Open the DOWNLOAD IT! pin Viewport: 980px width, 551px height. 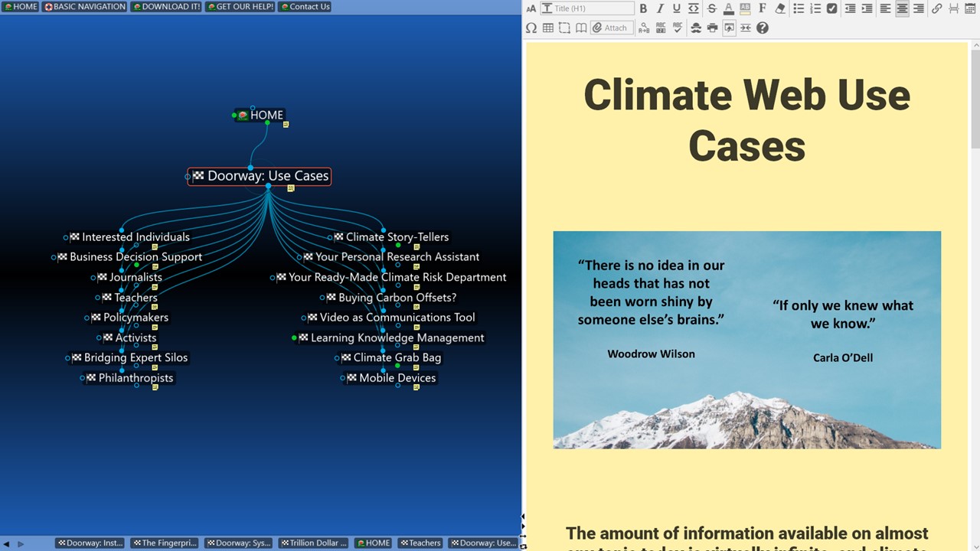tap(166, 7)
